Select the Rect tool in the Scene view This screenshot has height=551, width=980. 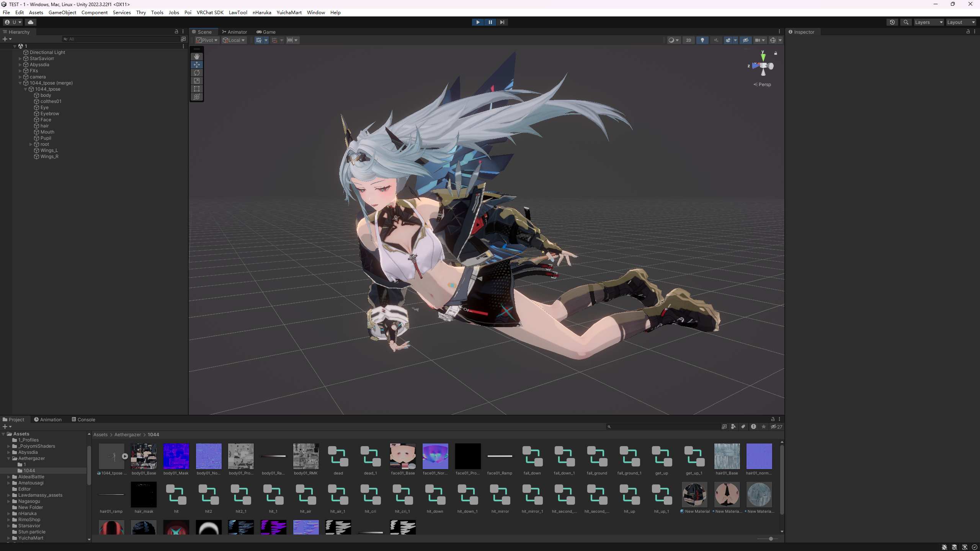pos(197,89)
